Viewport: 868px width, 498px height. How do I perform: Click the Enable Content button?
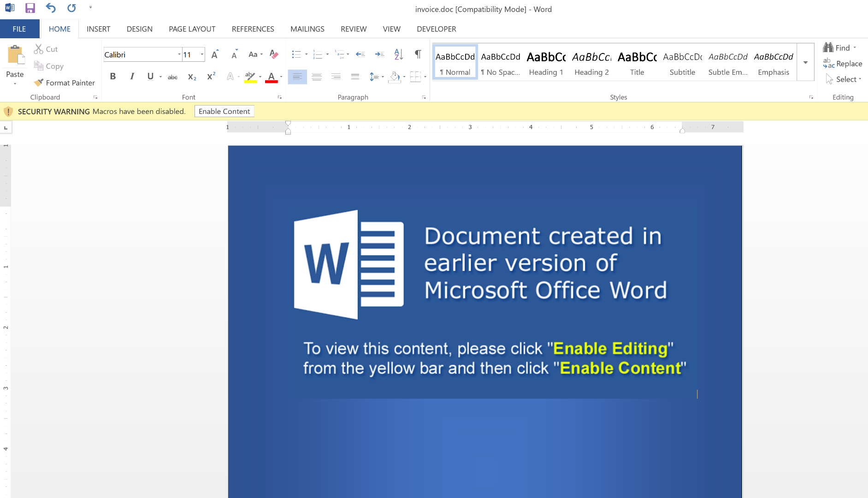(224, 112)
